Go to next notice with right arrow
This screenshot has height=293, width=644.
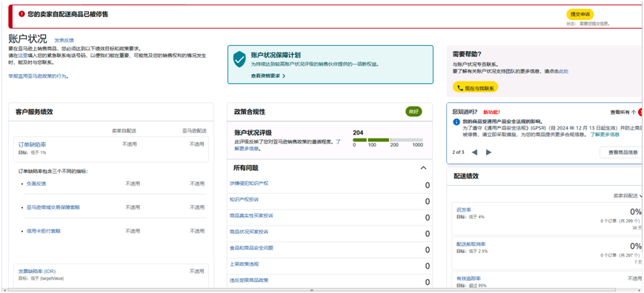(x=488, y=152)
